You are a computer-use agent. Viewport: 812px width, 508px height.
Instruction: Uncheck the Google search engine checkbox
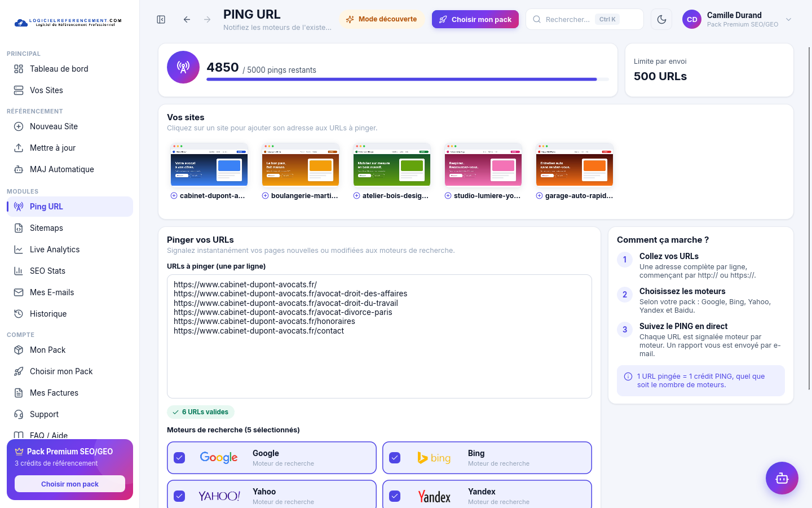click(x=179, y=458)
